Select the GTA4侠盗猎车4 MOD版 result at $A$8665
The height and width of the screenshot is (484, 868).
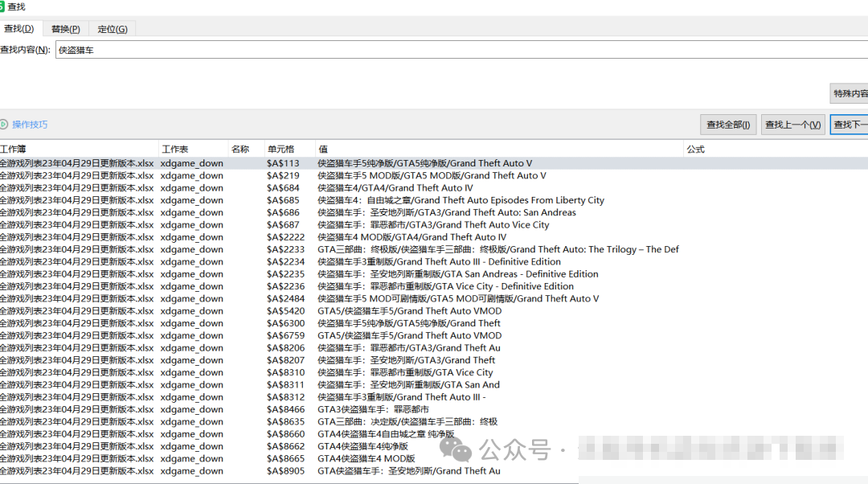point(434,458)
